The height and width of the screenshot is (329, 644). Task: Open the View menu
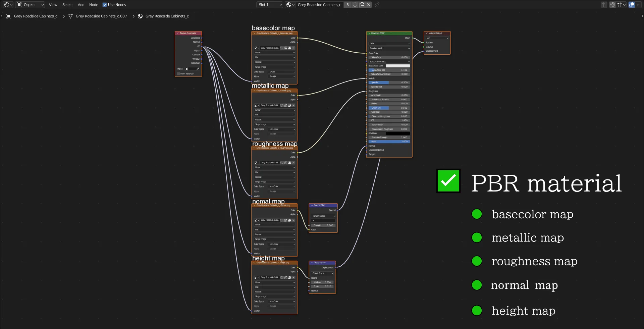(53, 5)
